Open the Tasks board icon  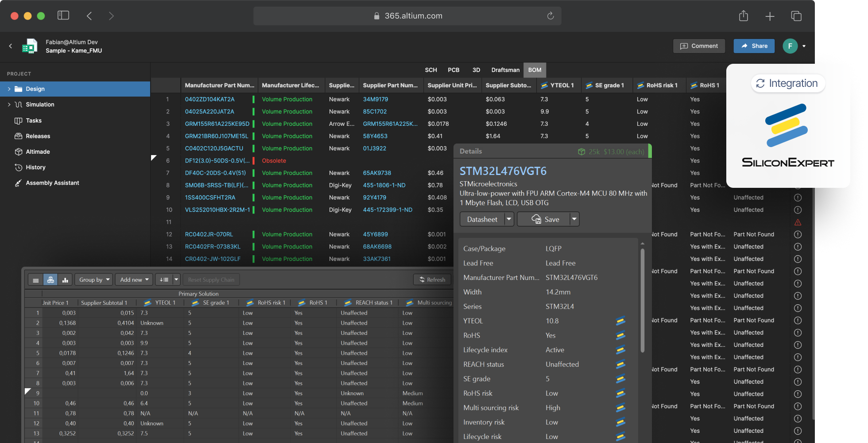click(18, 120)
